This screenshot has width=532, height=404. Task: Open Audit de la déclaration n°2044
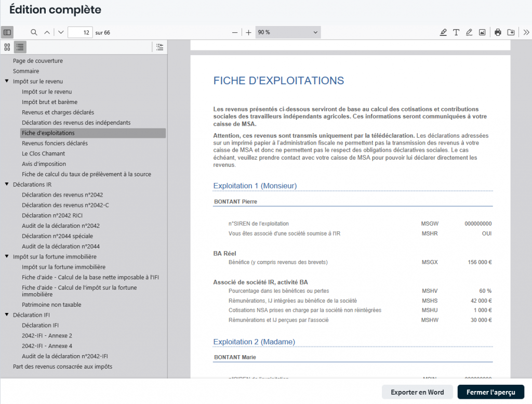61,246
